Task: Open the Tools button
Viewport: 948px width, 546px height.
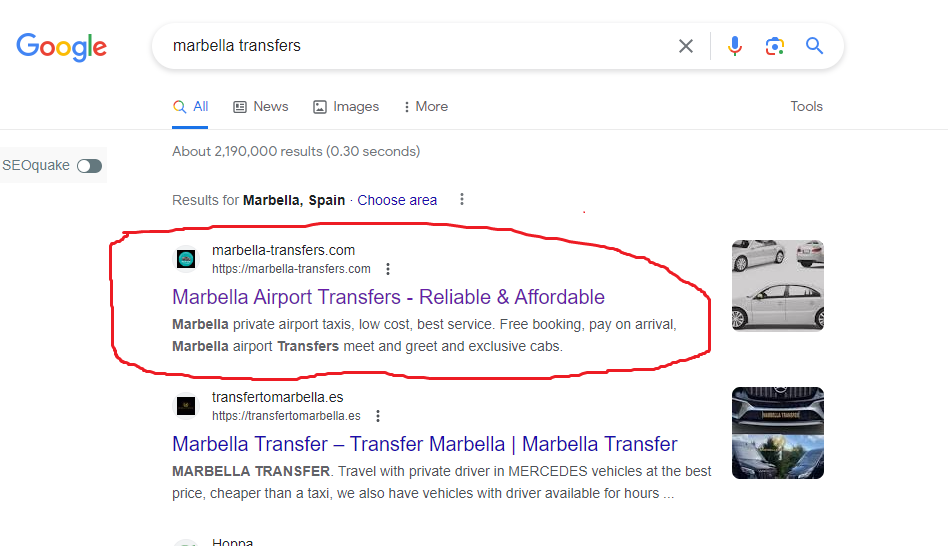Action: point(806,106)
